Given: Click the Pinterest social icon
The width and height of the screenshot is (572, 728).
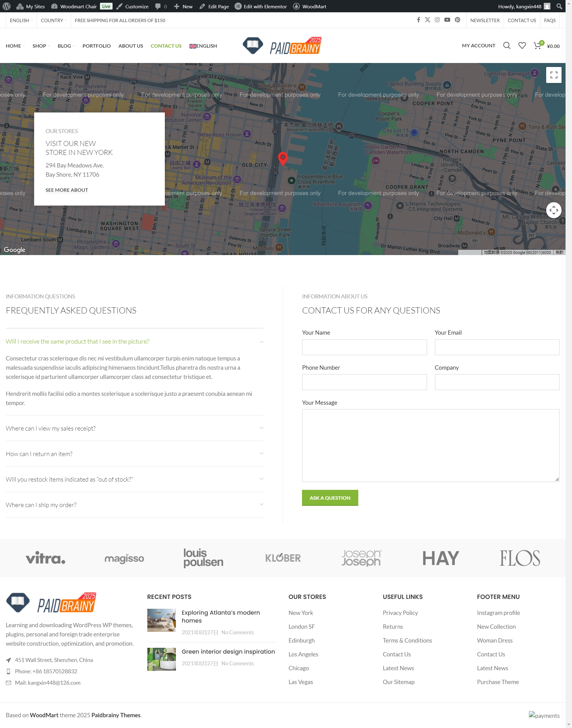Looking at the screenshot, I should point(458,20).
